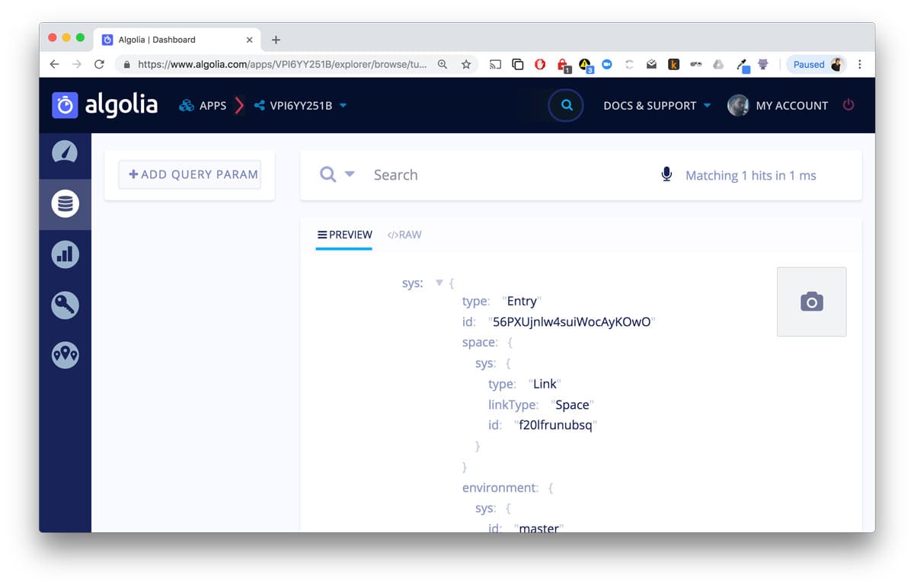The height and width of the screenshot is (588, 914).
Task: Open the DOCS & SUPPORT dropdown
Action: 657,106
